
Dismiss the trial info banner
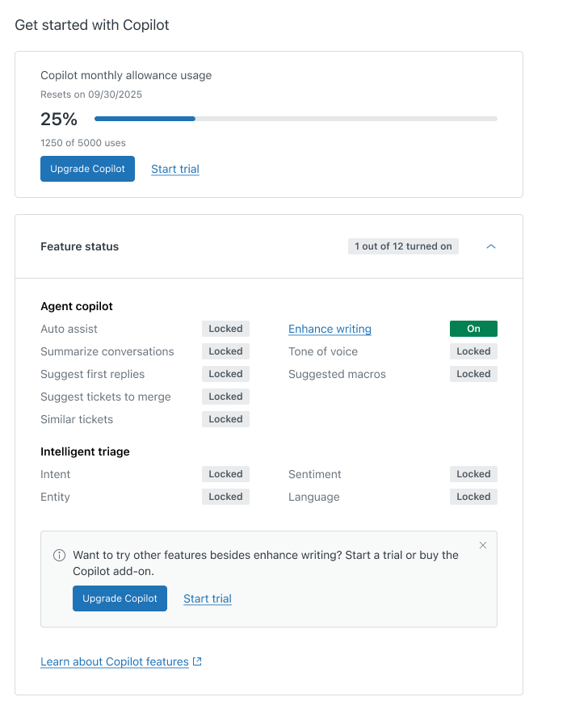pos(483,545)
